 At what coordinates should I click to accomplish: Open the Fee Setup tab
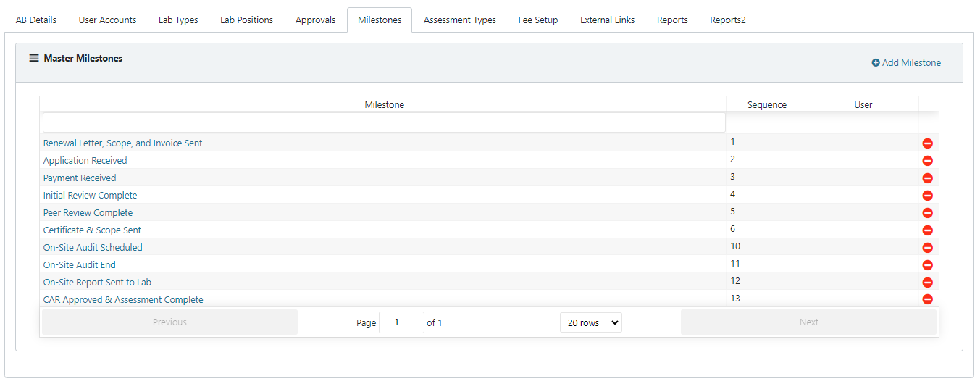[538, 20]
